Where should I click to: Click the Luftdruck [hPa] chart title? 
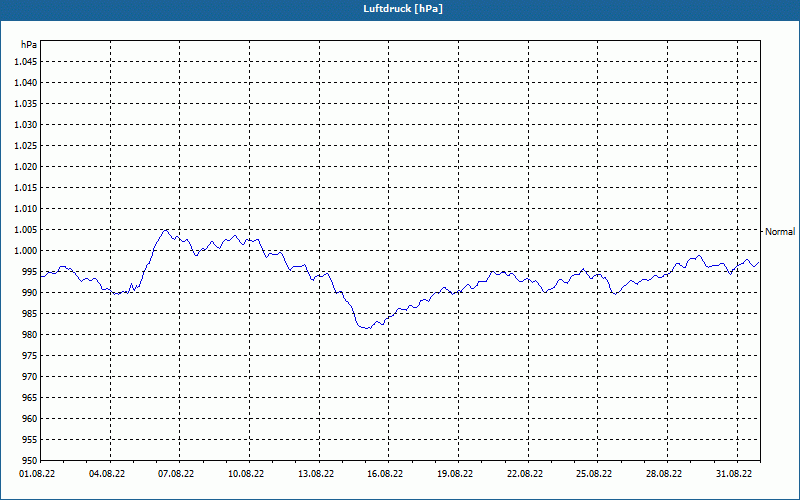click(403, 9)
